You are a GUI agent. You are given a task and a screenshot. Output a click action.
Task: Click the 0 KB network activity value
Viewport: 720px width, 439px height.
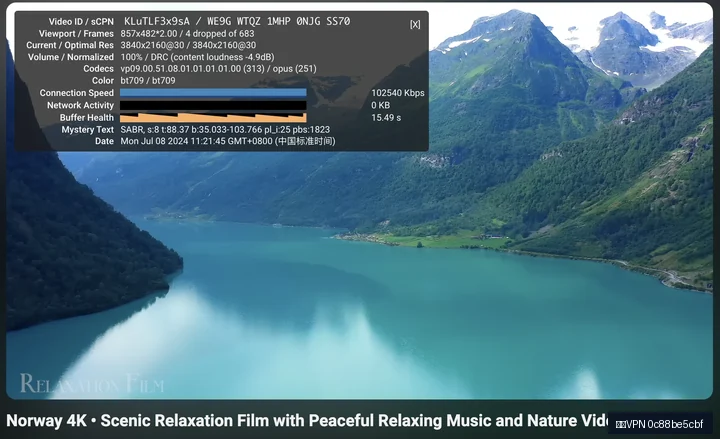coord(380,105)
